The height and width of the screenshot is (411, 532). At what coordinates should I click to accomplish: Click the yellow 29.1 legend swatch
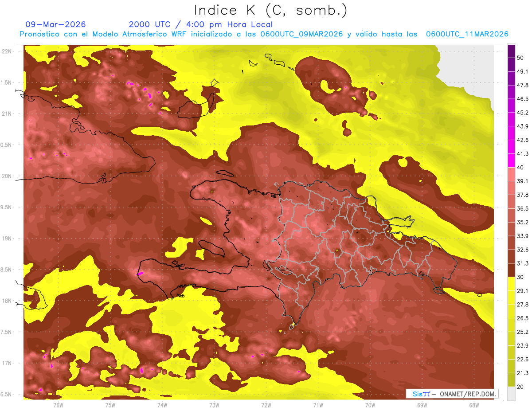click(x=511, y=284)
